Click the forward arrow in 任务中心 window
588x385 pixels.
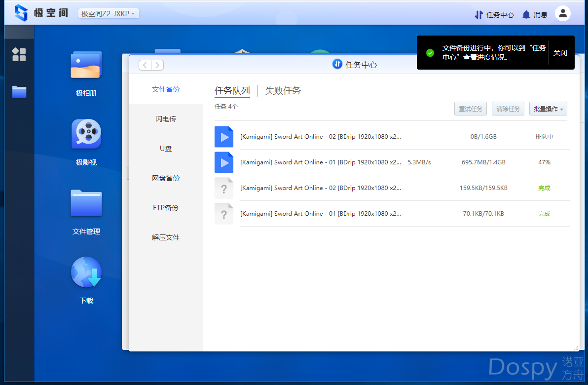click(157, 65)
